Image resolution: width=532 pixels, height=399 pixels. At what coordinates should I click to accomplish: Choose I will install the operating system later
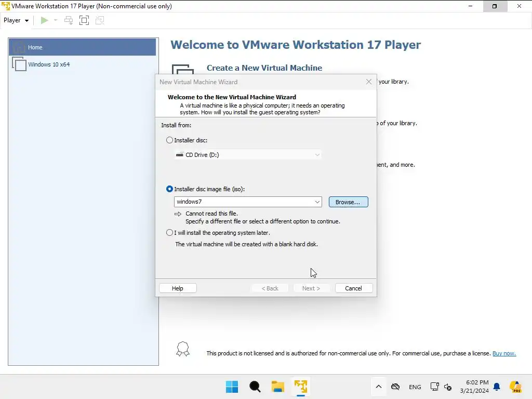pos(169,232)
